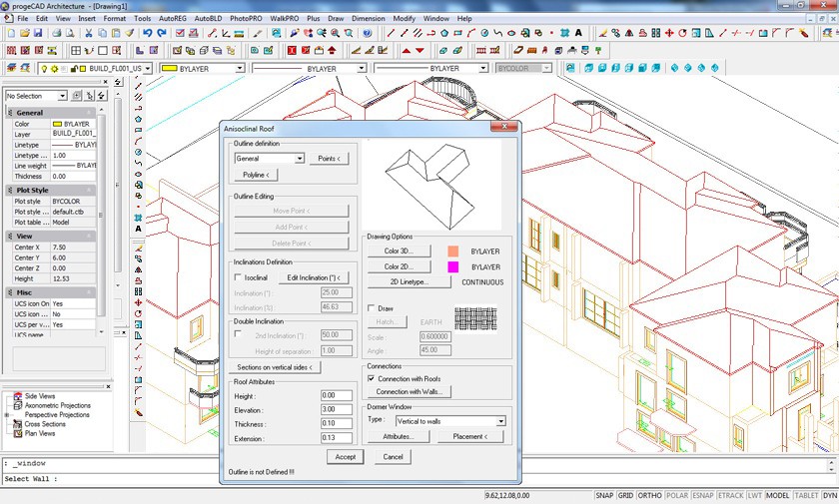Viewport: 839px width, 504px height.
Task: Uncheck Connection with Roofs
Action: 372,378
